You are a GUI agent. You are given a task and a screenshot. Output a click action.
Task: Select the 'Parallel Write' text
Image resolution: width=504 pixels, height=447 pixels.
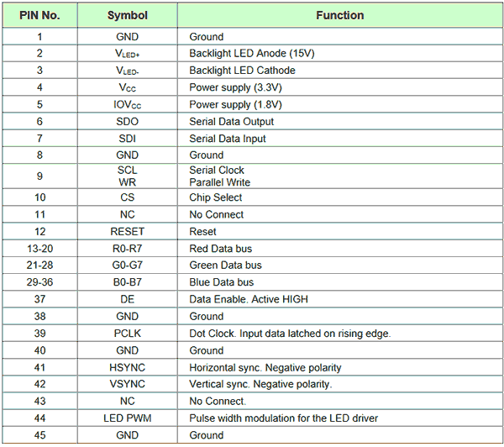[219, 182]
